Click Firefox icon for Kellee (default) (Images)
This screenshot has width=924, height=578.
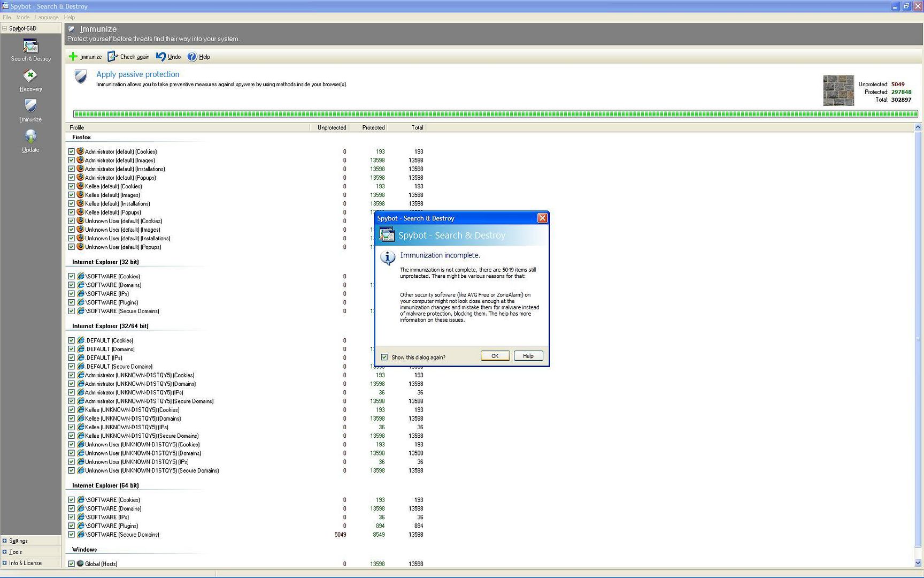pyautogui.click(x=80, y=195)
